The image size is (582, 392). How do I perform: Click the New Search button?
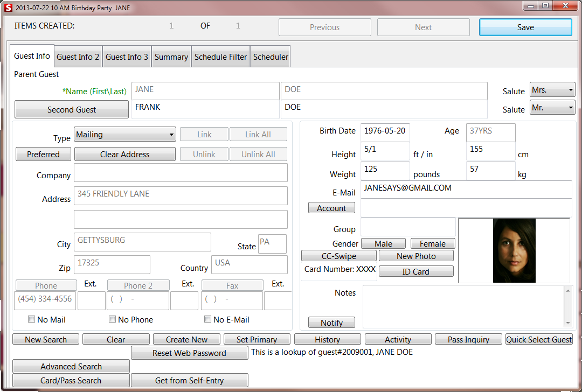coord(46,339)
